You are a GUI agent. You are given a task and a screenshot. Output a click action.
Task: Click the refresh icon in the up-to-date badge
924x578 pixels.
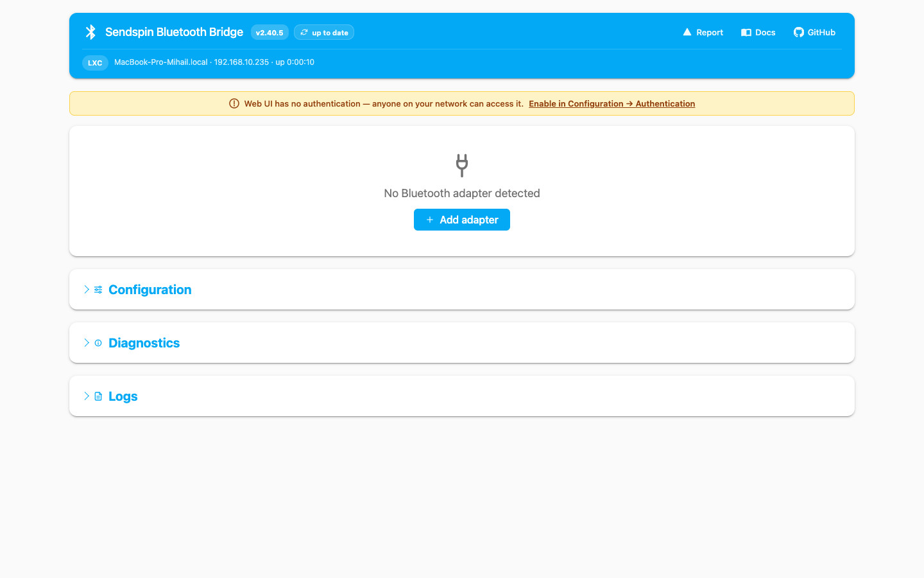pos(304,32)
